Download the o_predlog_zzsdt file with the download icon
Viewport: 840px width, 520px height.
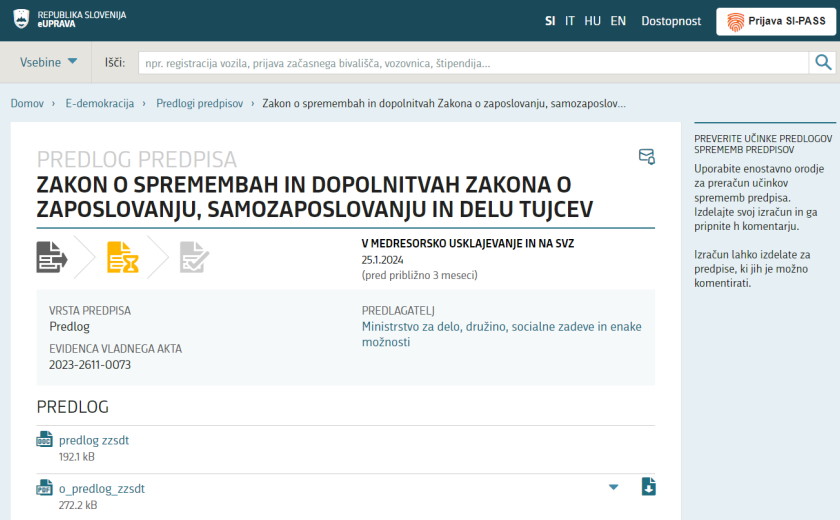pos(648,487)
